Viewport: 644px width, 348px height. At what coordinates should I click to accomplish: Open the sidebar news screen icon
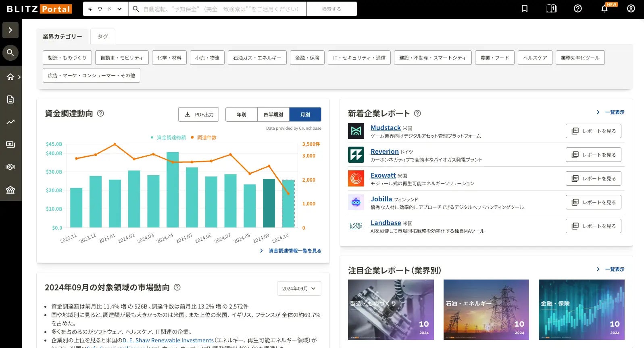tap(10, 145)
